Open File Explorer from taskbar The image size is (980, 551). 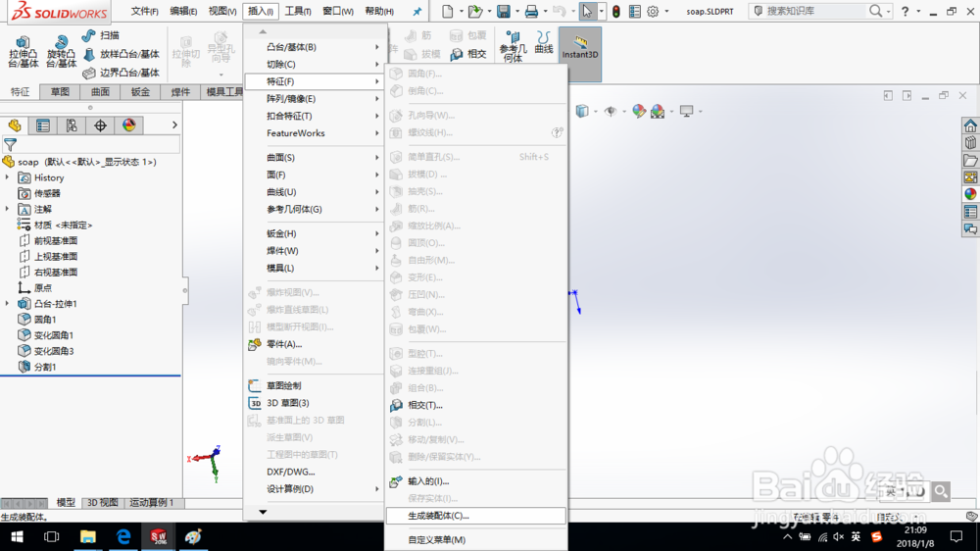(x=87, y=536)
